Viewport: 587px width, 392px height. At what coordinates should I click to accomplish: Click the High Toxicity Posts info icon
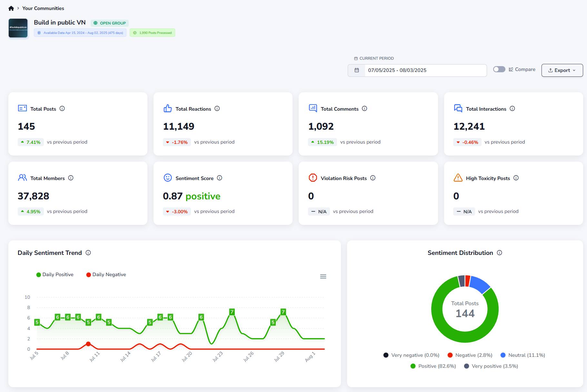coord(516,178)
